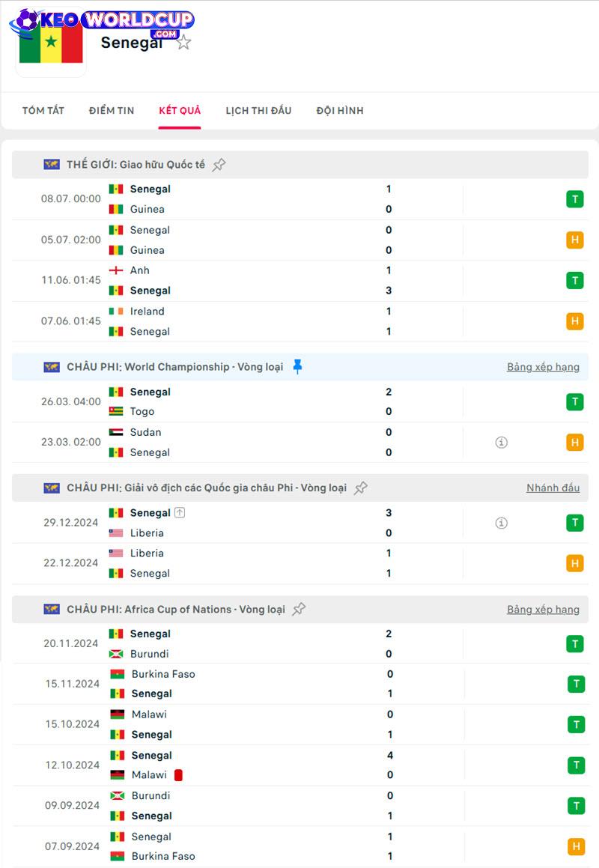
Task: Open the Nhánh đấu bracket link
Action: pos(553,488)
